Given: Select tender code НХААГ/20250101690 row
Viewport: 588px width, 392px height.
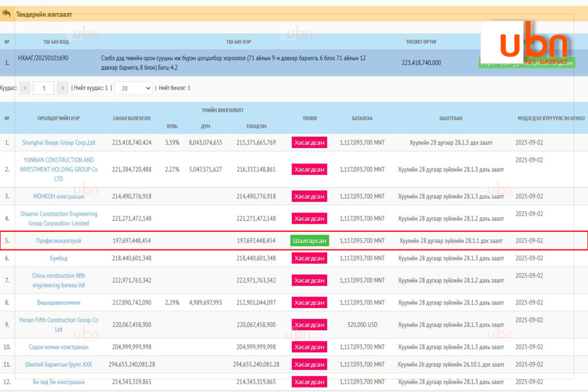Looking at the screenshot, I should click(43, 58).
